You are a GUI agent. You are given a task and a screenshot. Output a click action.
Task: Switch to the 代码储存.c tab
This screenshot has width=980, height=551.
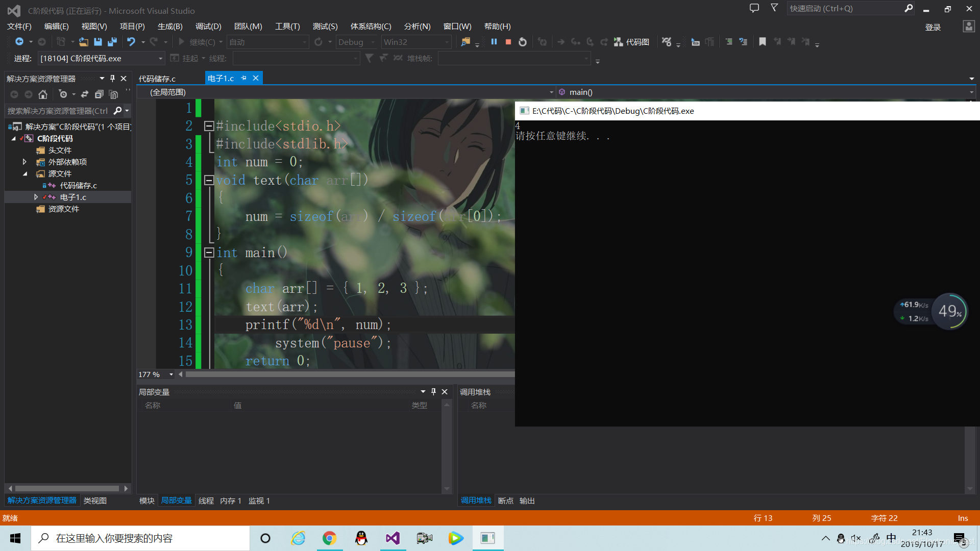click(x=157, y=79)
